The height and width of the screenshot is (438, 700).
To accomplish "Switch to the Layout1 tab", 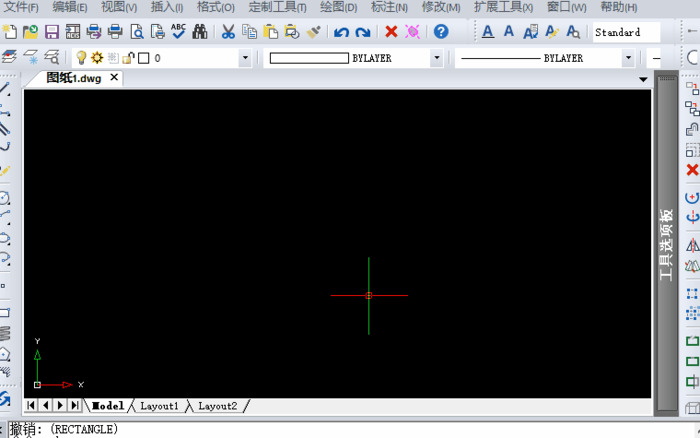I will coord(159,406).
